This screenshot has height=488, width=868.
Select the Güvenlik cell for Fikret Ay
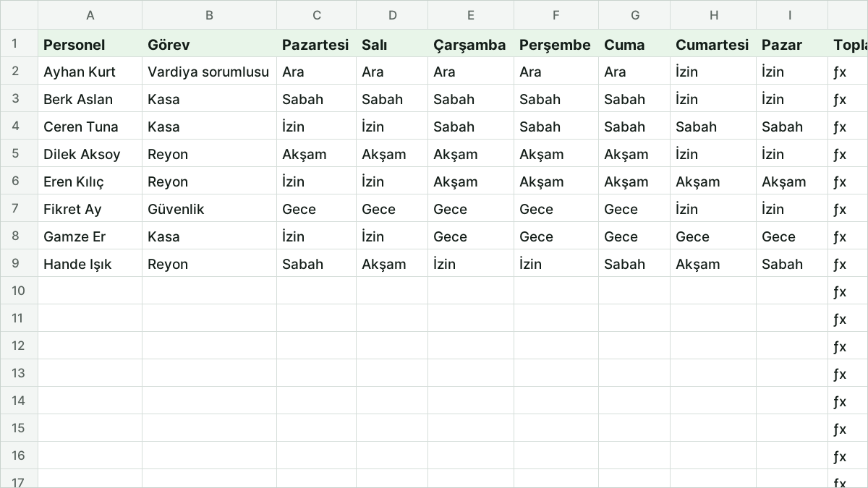[x=210, y=208]
